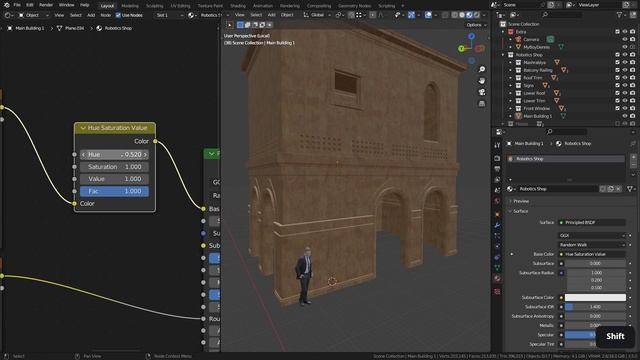Open outliner filter funnel icon
Screen dimensions: 640x360
coord(619,15)
